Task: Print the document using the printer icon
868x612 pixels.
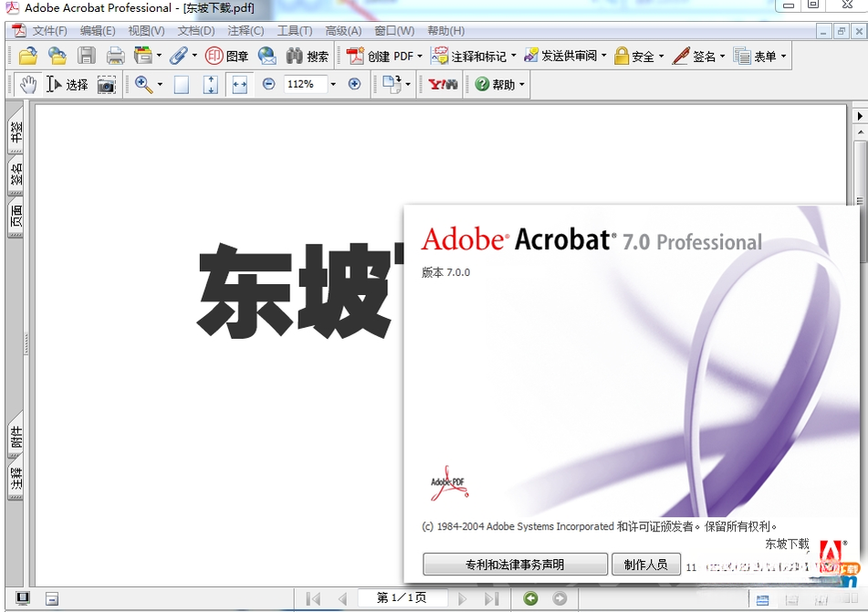Action: 115,56
